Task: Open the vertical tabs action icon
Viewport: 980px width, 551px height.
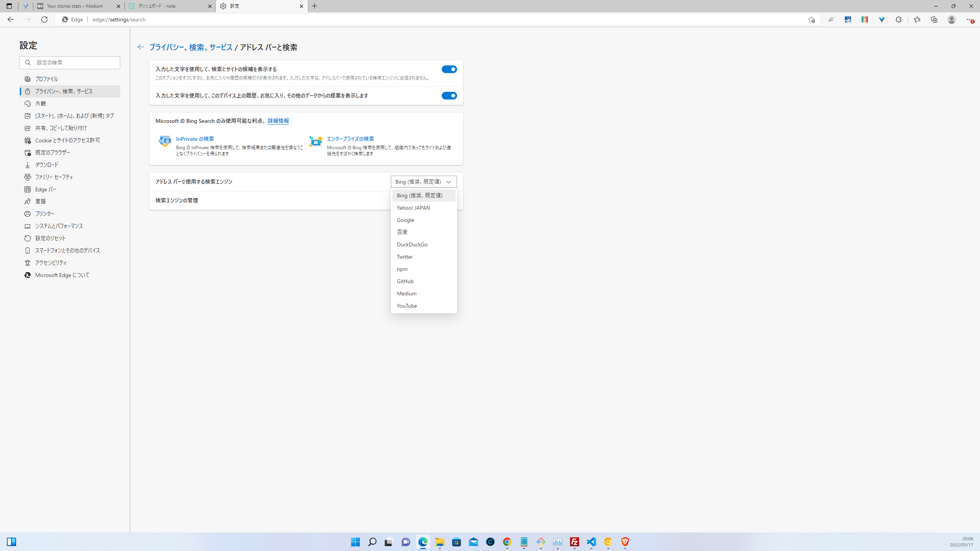Action: click(x=9, y=6)
